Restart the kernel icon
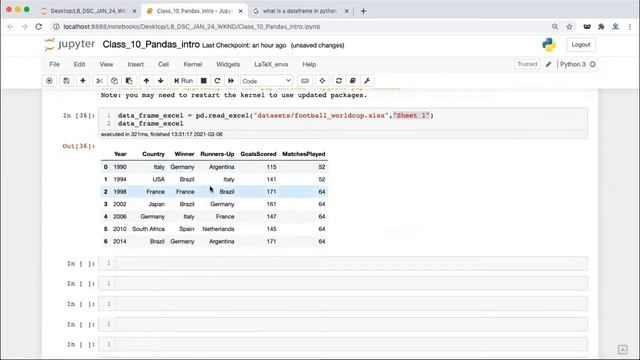The height and width of the screenshot is (360, 640). tap(217, 81)
